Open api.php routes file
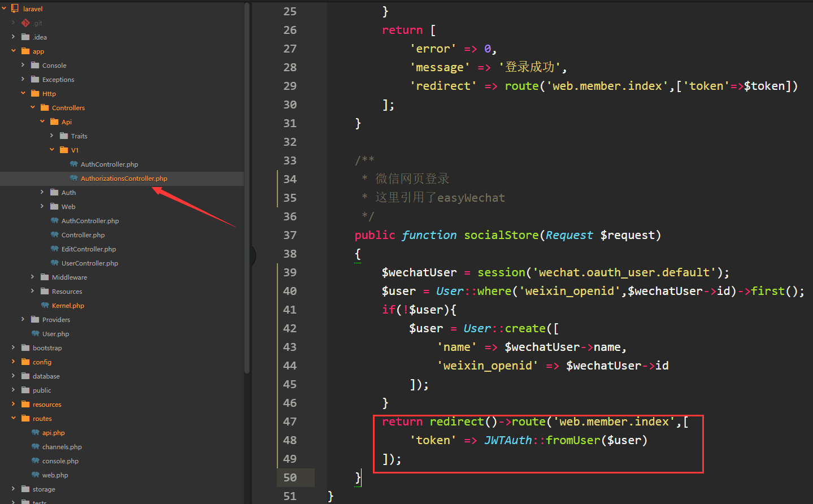 pos(53,432)
